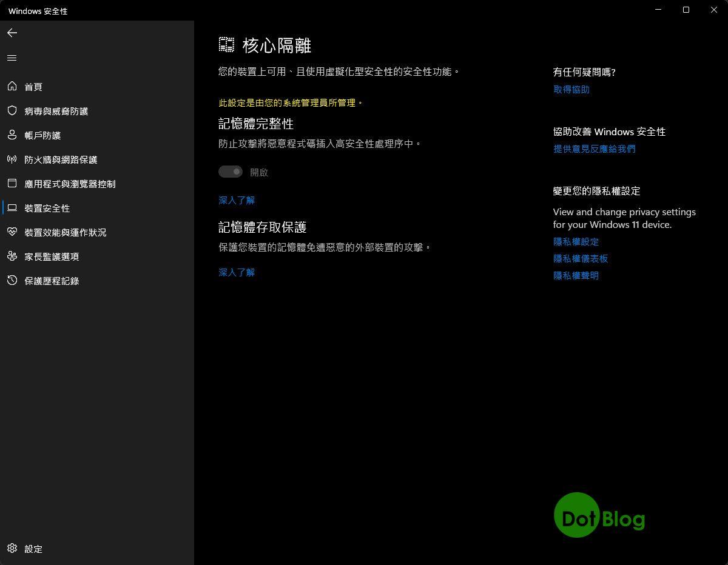Toggle the 記憶體完整性 switch
Screen dimensions: 728x565
point(231,172)
